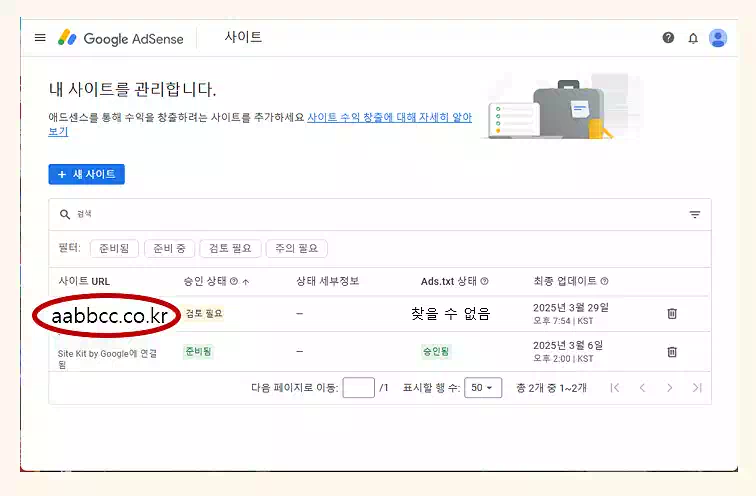Open the table filter icon

click(694, 214)
